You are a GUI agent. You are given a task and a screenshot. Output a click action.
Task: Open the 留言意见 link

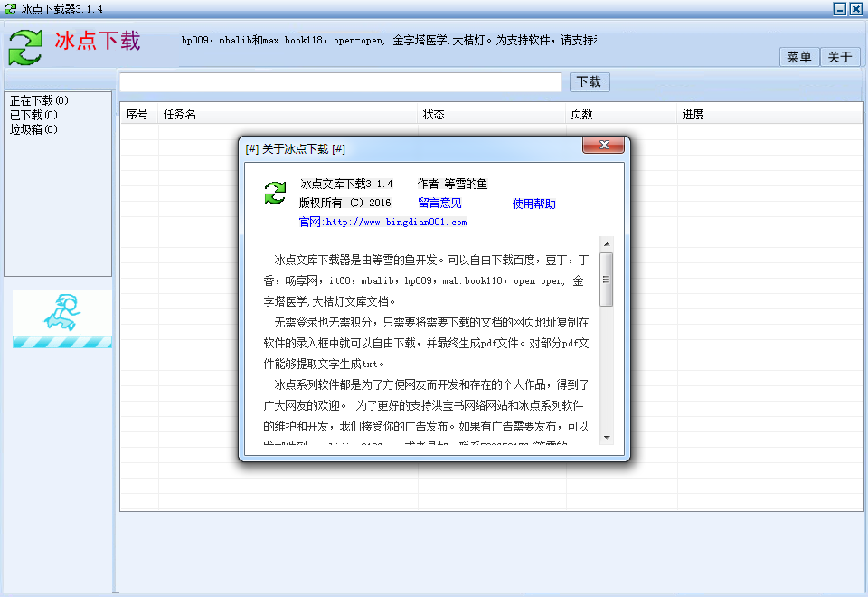tap(439, 204)
